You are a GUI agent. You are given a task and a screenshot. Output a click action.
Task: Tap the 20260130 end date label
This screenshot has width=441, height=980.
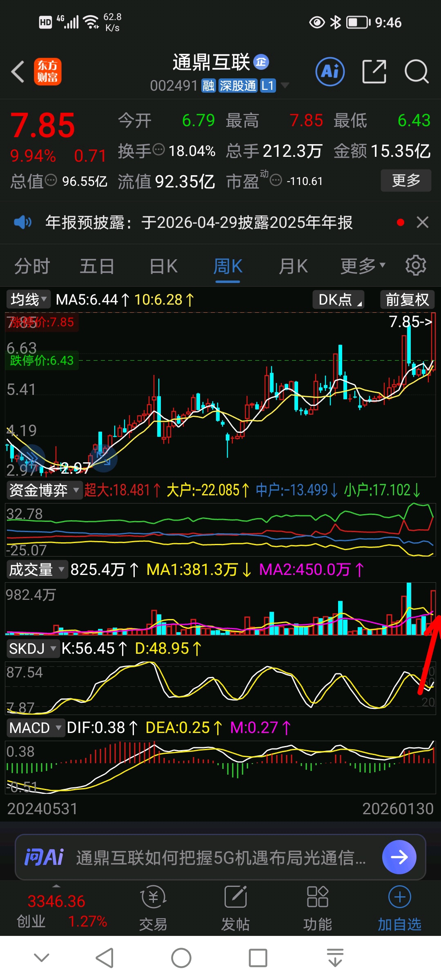click(398, 808)
